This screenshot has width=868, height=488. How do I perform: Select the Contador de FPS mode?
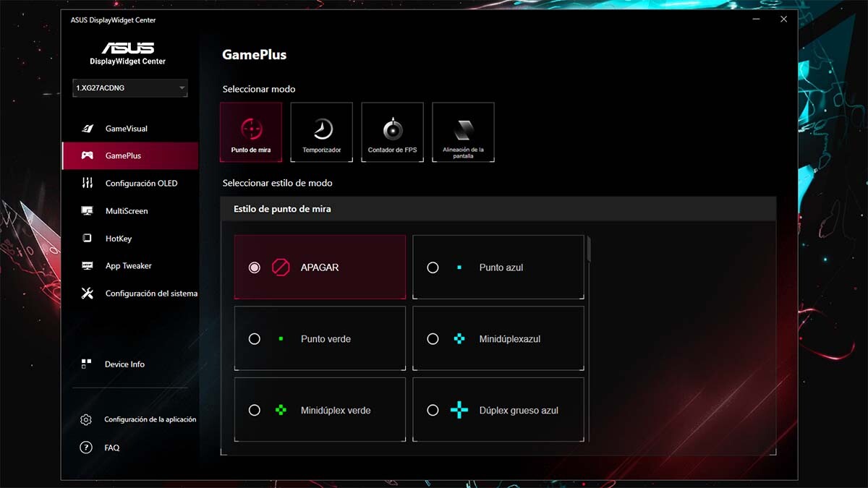393,132
